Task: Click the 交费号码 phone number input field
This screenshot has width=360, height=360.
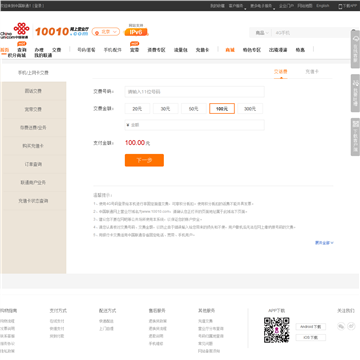Action: 195,92
